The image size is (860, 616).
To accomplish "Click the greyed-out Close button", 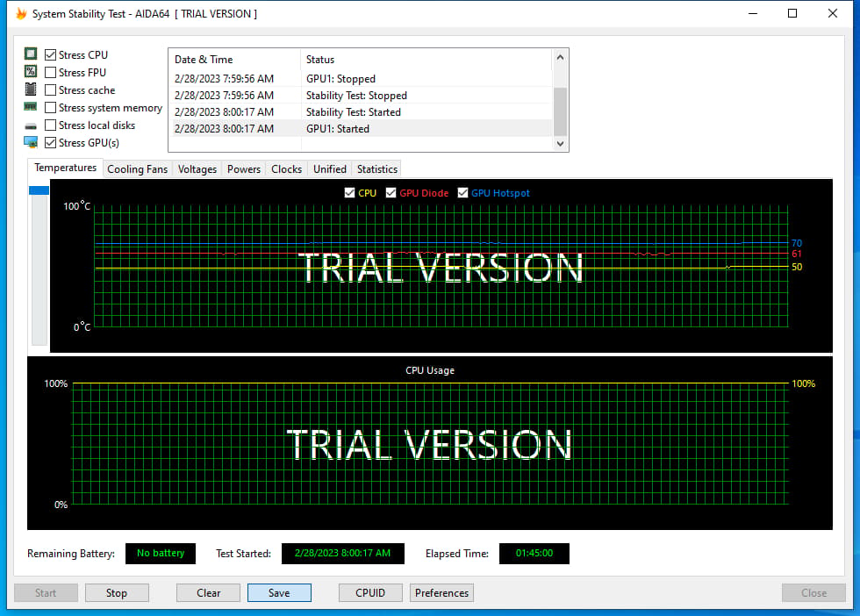I will click(x=813, y=593).
